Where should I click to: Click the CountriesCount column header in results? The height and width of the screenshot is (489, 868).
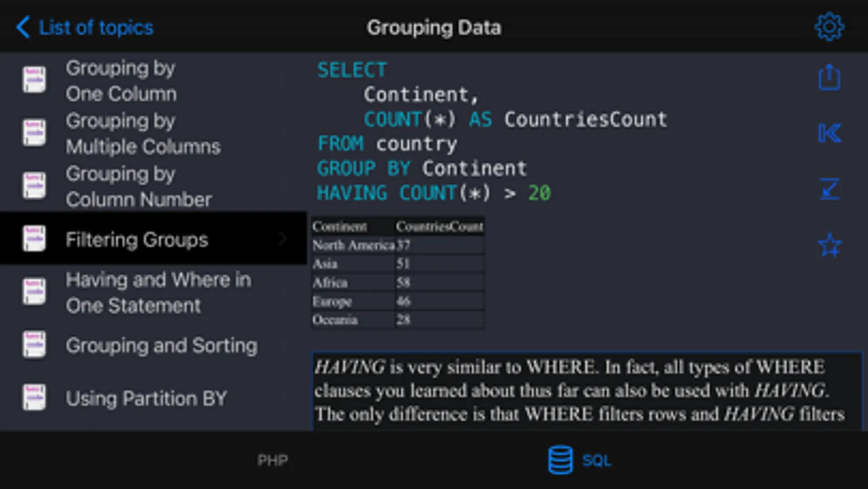(440, 227)
